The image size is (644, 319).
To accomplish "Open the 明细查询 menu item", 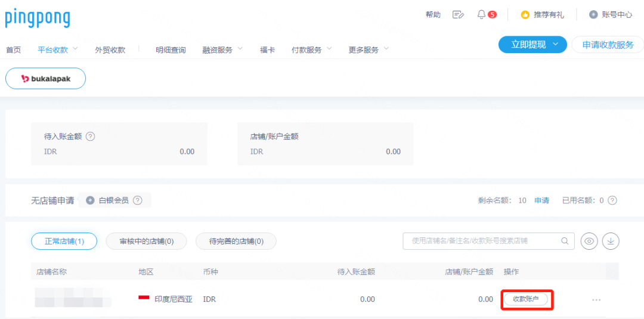I will (x=171, y=50).
